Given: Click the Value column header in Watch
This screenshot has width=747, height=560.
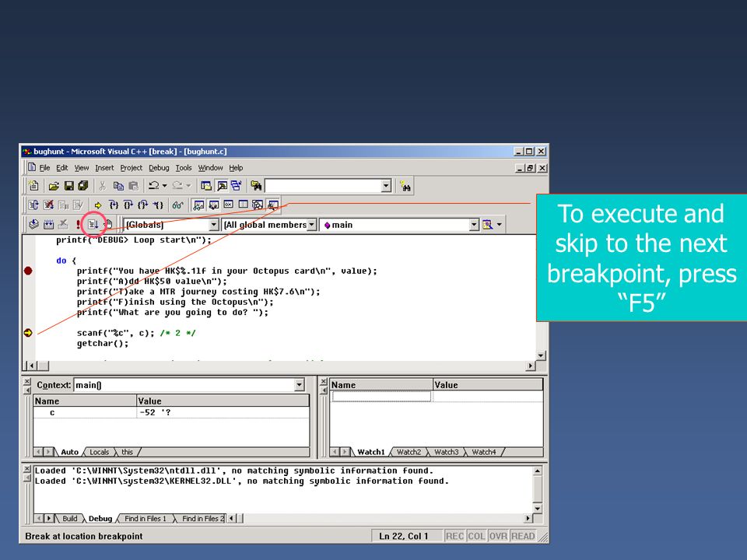Looking at the screenshot, I should [x=487, y=385].
